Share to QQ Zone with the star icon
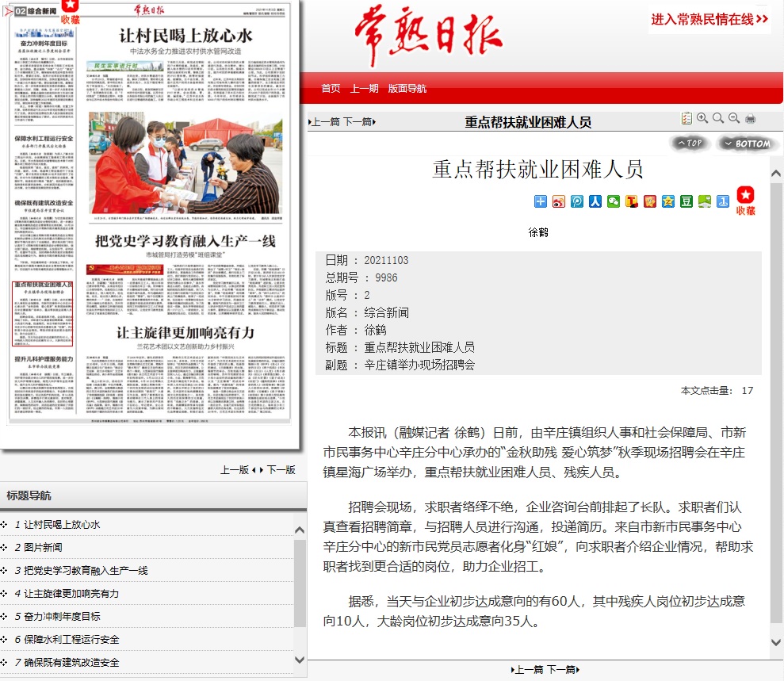This screenshot has height=681, width=784. pos(668,201)
